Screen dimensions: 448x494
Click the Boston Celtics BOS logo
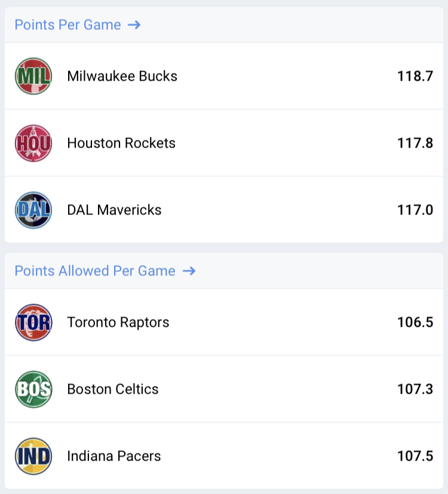33,389
